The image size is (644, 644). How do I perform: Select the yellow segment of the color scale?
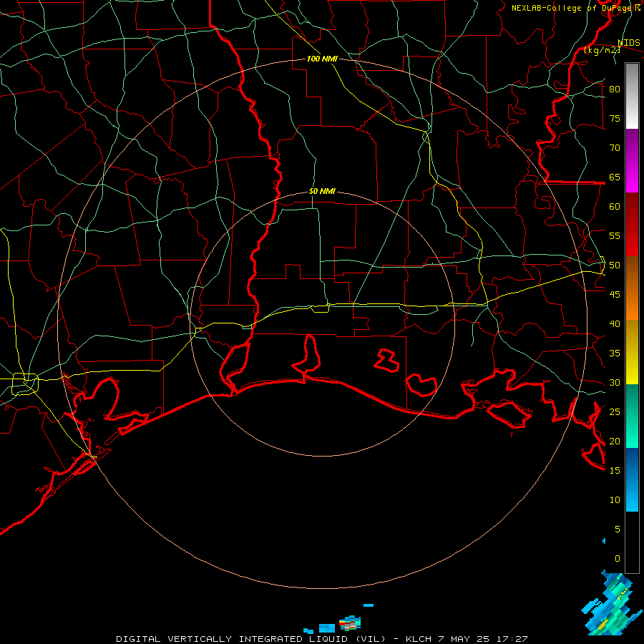632,352
